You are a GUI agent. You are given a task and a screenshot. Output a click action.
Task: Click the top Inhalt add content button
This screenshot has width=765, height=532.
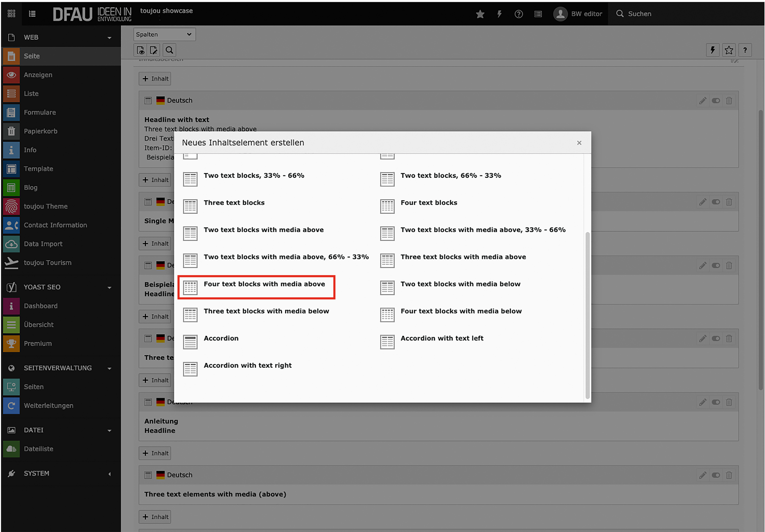155,79
